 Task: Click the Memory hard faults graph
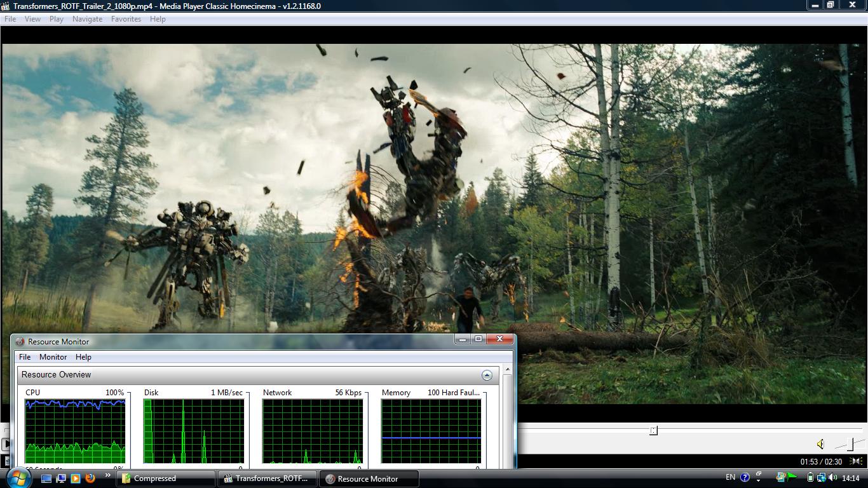(431, 431)
